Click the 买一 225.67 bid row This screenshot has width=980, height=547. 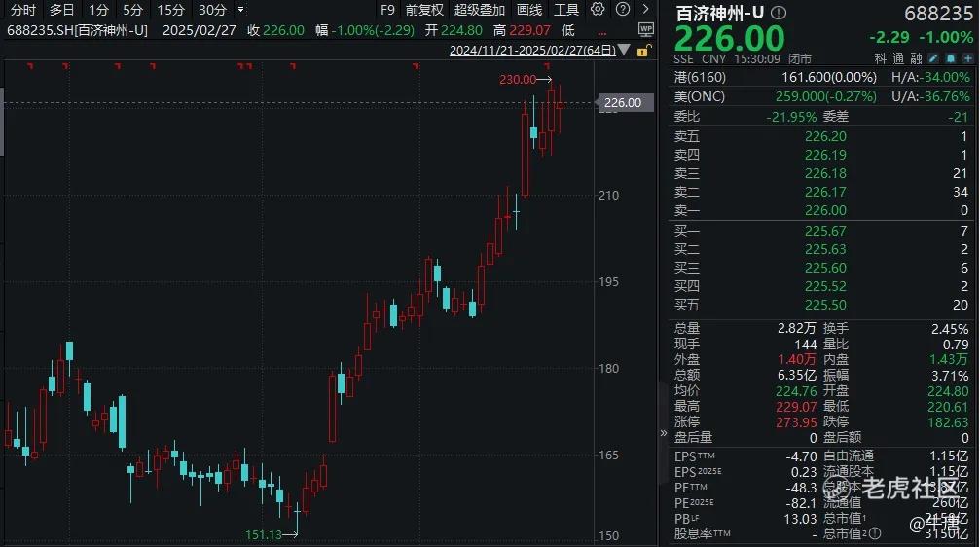[x=820, y=231]
